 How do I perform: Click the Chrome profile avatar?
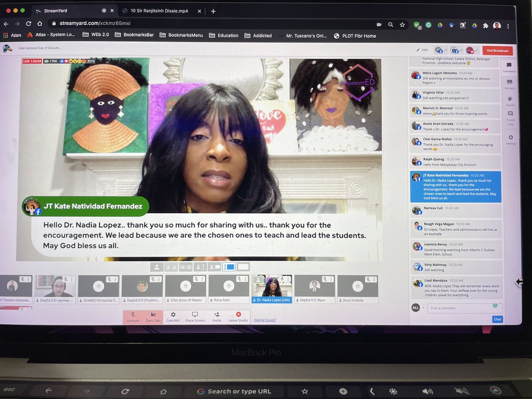tap(497, 26)
